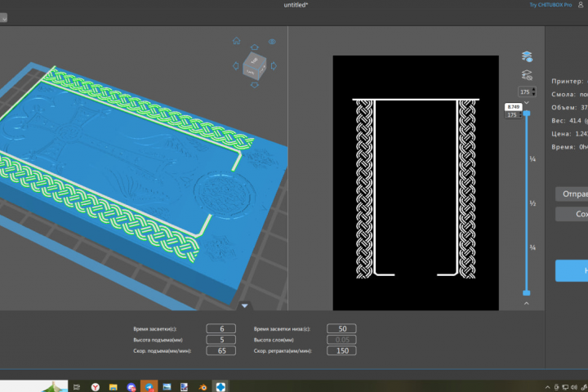Click the Отправ button

coord(572,194)
